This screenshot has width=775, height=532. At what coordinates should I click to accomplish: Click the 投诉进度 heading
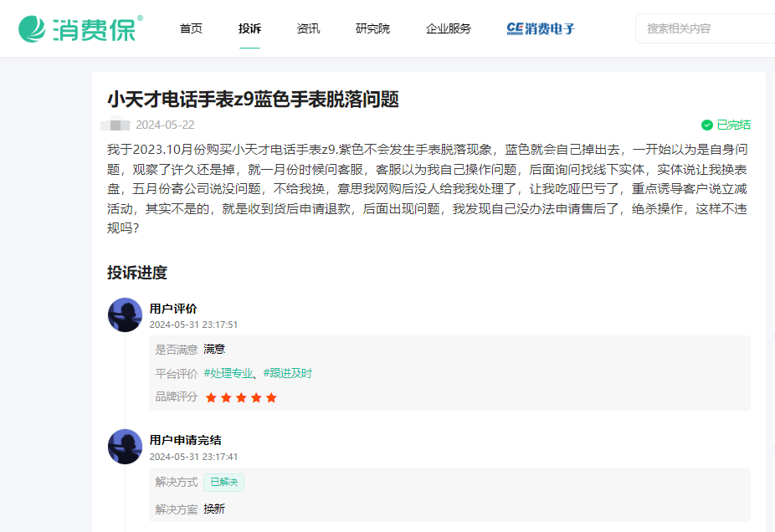(x=137, y=273)
